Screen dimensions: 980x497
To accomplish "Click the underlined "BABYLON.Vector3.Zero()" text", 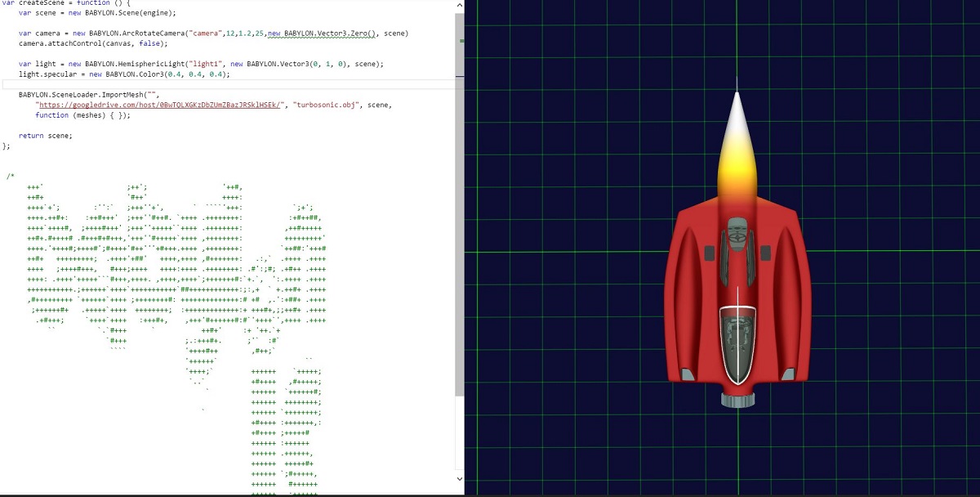I will click(x=328, y=34).
